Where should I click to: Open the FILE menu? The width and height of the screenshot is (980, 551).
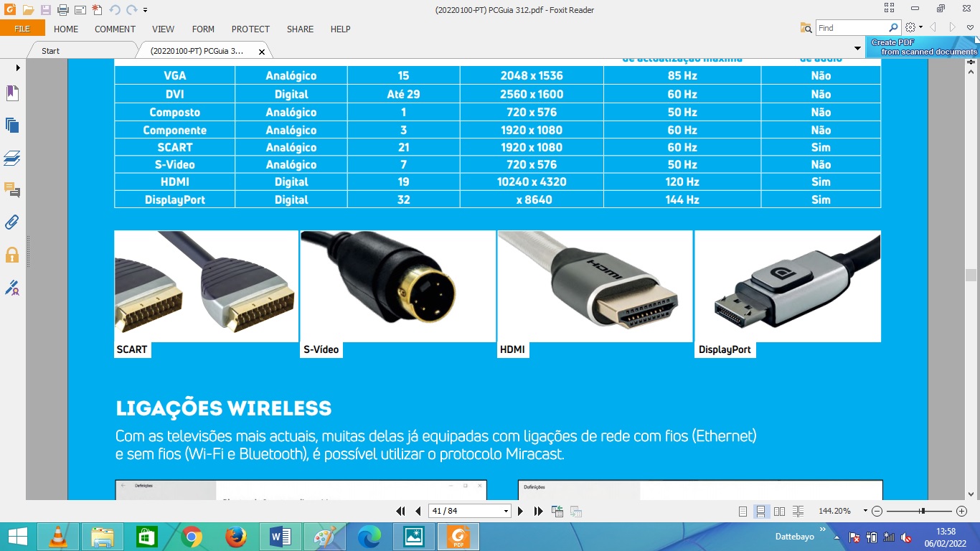pos(22,29)
